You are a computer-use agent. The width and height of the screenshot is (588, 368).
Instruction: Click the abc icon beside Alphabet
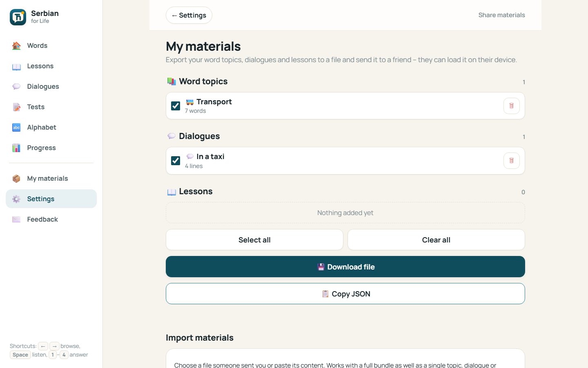16,128
